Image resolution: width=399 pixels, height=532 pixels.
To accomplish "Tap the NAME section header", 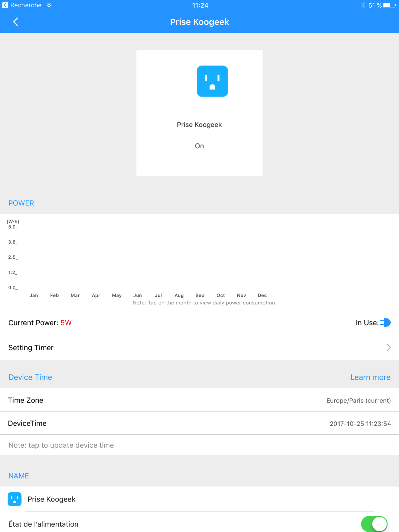I will (19, 476).
